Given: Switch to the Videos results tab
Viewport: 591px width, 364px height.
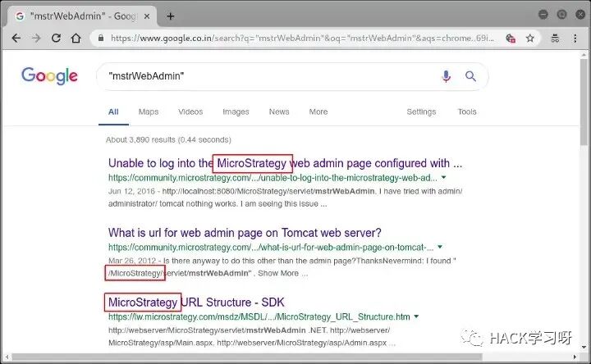Looking at the screenshot, I should tap(190, 111).
